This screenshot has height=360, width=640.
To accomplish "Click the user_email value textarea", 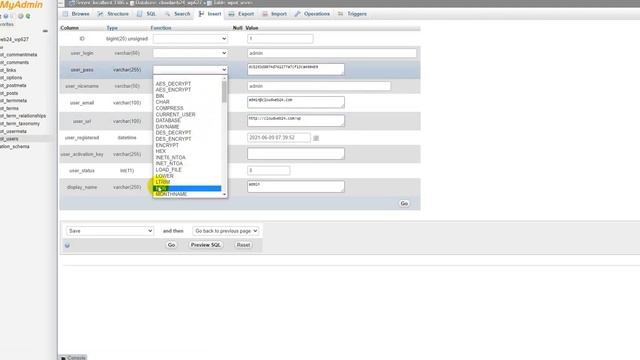I will pos(296,102).
